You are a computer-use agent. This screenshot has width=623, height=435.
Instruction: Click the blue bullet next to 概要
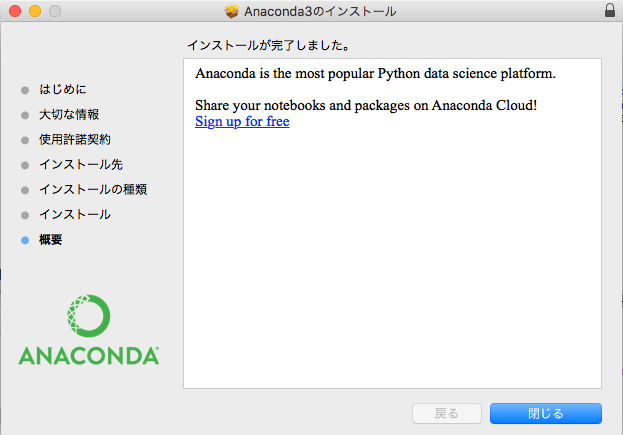click(x=25, y=240)
